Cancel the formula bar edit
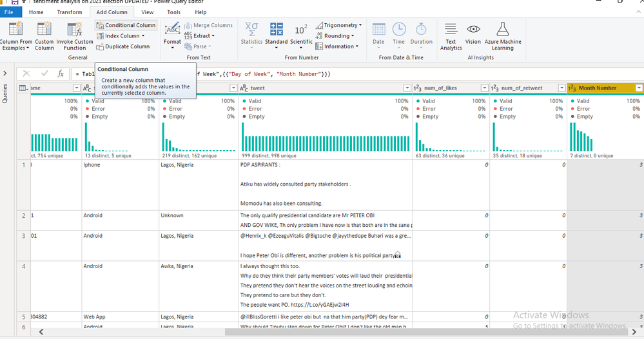This screenshot has height=339, width=644. point(26,73)
